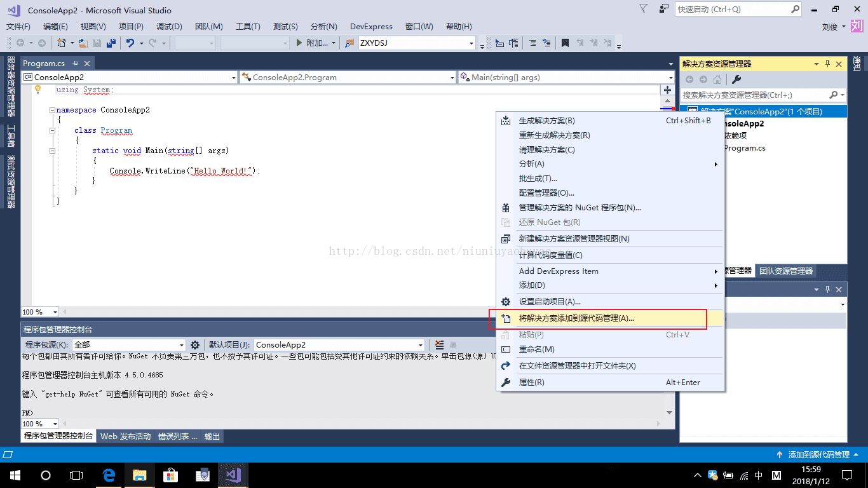Toggle auto-hide pin of Solution Explorer
Viewport: 868px width, 488px height.
(827, 64)
